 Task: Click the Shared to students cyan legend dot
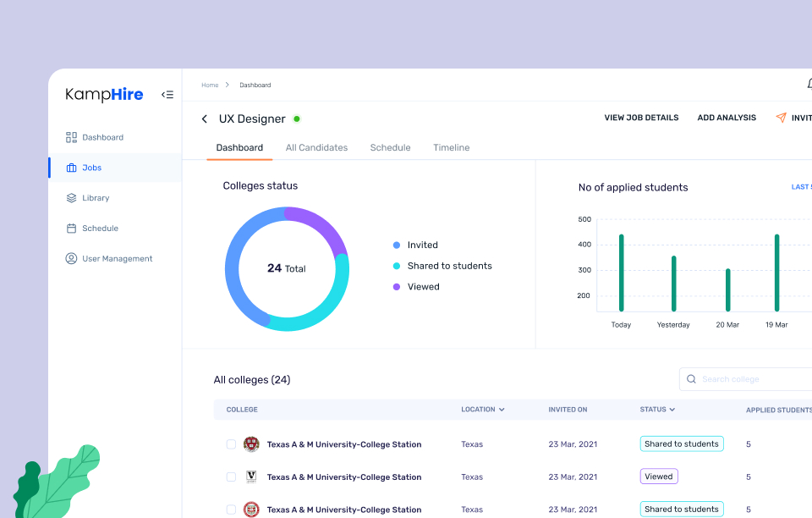pos(397,266)
